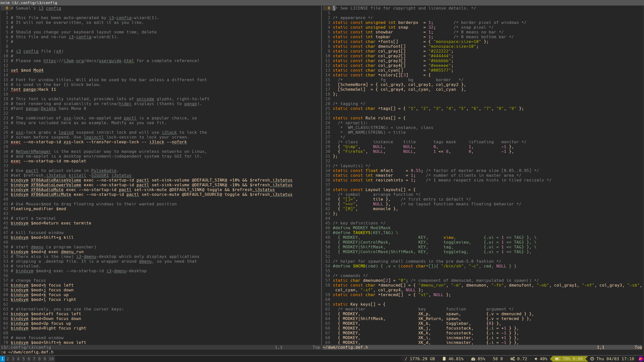
Task: Select active workspace 1 button
Action: coord(2,359)
